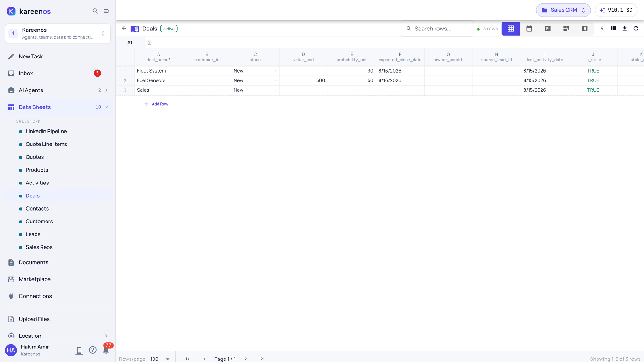Select the Fuel Sensors deal name cell
Viewport: 644px width, 362px height.
click(x=159, y=80)
